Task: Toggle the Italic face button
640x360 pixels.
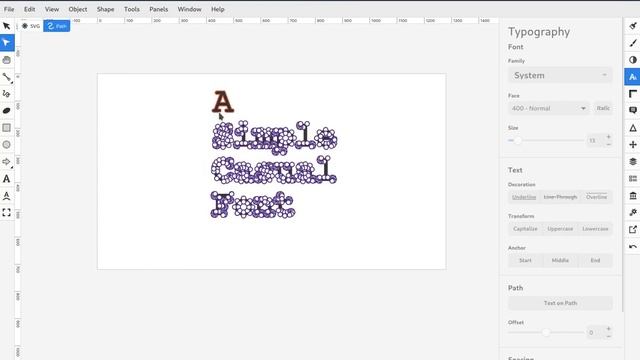Action: click(603, 108)
